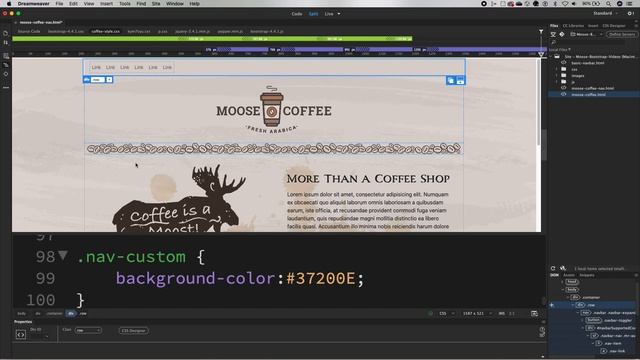Screen dimensions: 640x360
Task: Open the Standard workspace dropdown
Action: tap(605, 13)
